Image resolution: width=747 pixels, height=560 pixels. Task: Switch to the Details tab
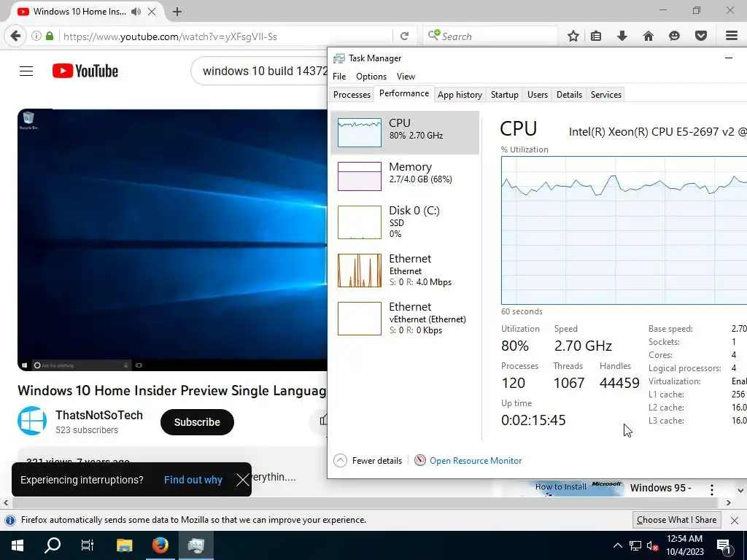click(x=569, y=94)
